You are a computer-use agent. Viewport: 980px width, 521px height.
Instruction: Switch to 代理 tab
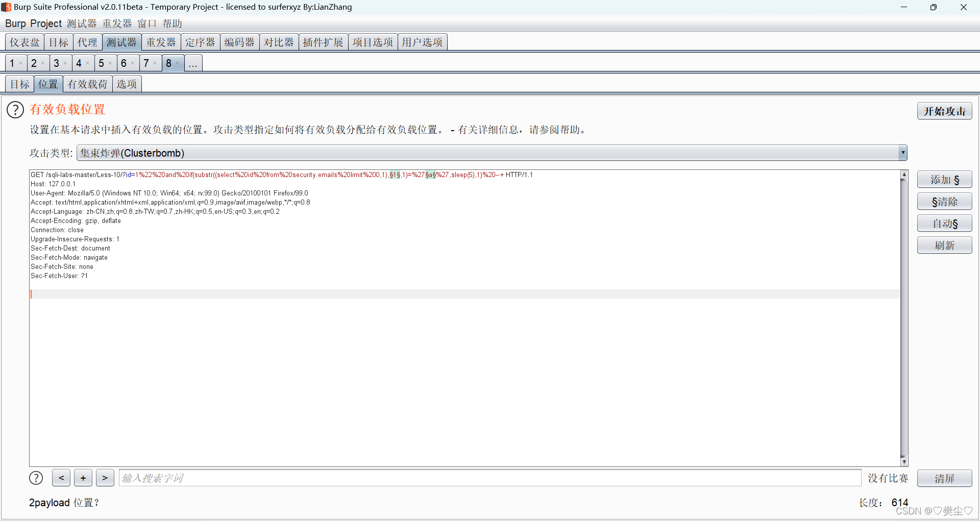click(87, 42)
